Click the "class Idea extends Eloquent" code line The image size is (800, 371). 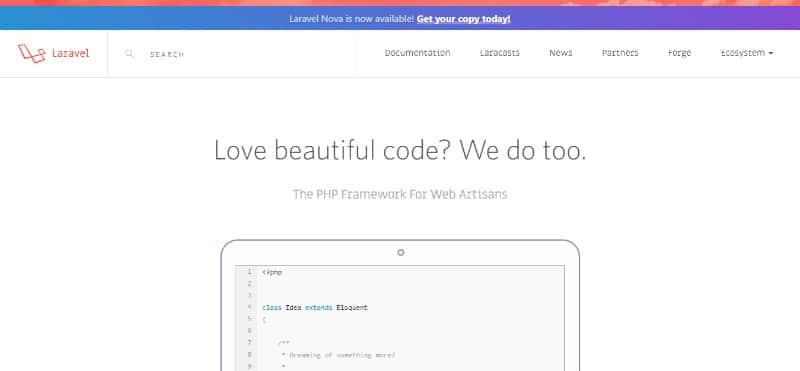tap(315, 308)
